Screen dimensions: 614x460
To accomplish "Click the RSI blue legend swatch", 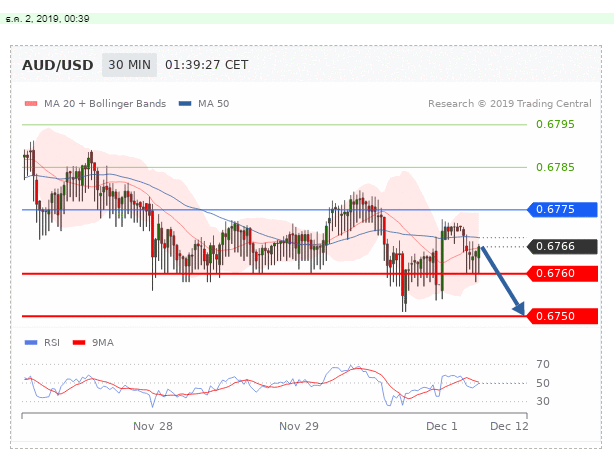I will tap(31, 343).
